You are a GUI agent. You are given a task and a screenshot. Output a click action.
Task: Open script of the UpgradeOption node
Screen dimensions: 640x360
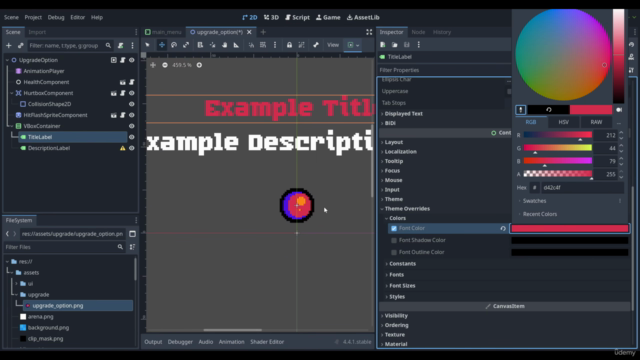tap(122, 60)
